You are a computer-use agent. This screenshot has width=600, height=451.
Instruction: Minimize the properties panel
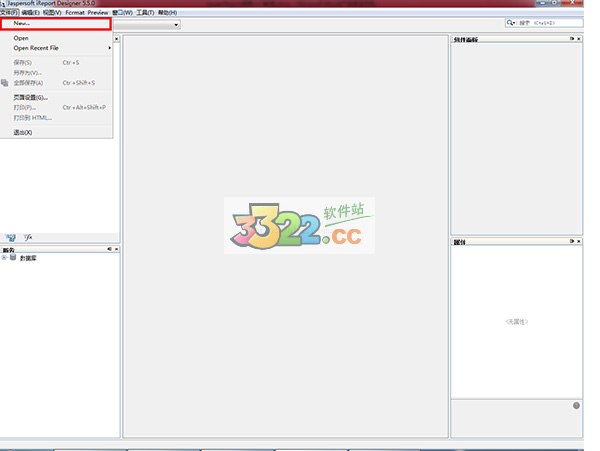[x=572, y=241]
